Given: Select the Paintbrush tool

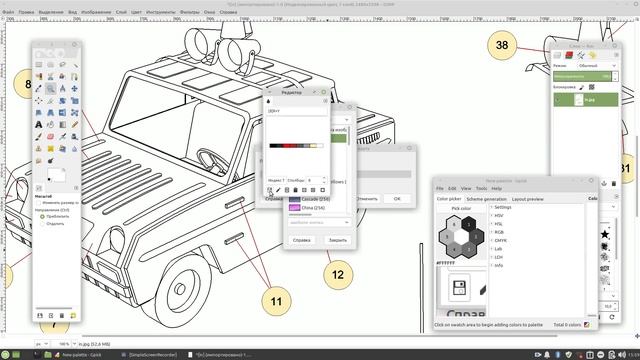Looking at the screenshot, I should [39, 136].
